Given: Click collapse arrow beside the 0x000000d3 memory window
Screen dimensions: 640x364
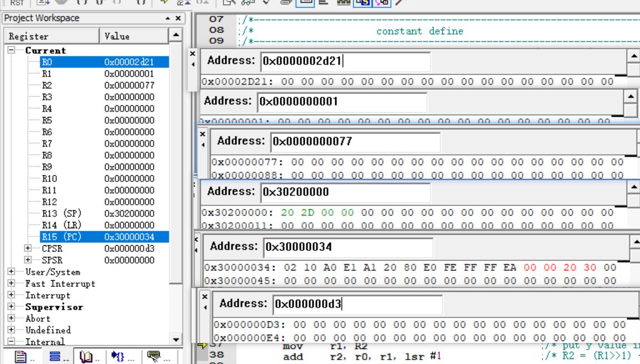Looking at the screenshot, I should coord(205,307).
